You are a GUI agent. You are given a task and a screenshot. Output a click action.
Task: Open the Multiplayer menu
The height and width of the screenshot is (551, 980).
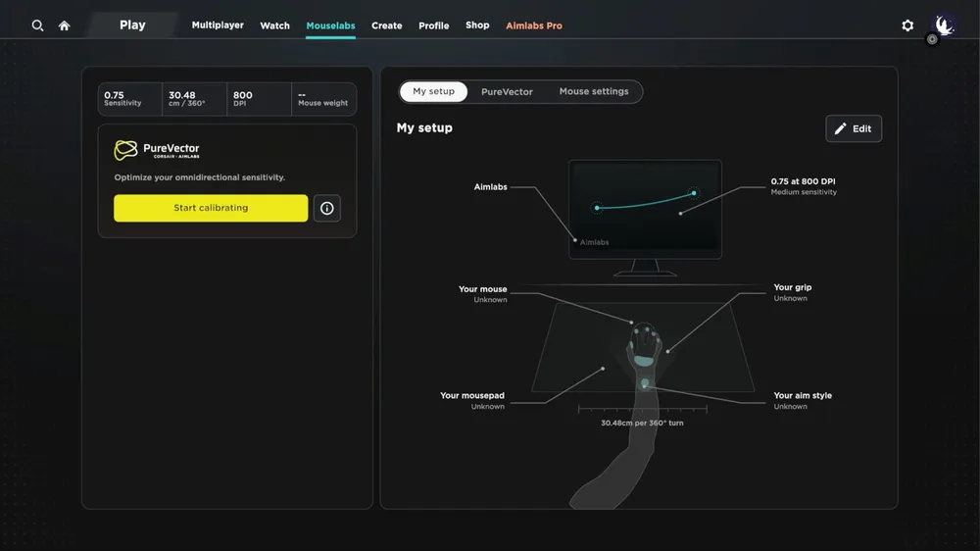point(218,25)
